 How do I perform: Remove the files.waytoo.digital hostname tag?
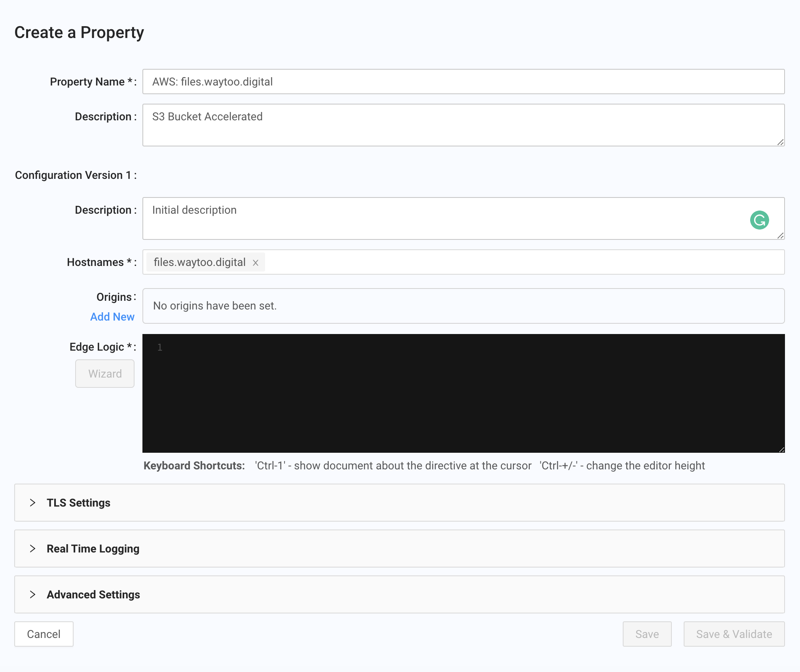256,263
